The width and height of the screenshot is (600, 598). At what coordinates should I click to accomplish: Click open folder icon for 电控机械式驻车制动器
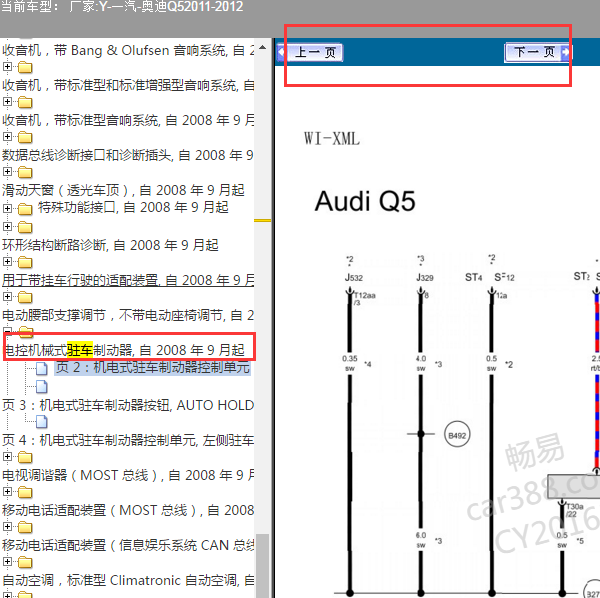26,331
